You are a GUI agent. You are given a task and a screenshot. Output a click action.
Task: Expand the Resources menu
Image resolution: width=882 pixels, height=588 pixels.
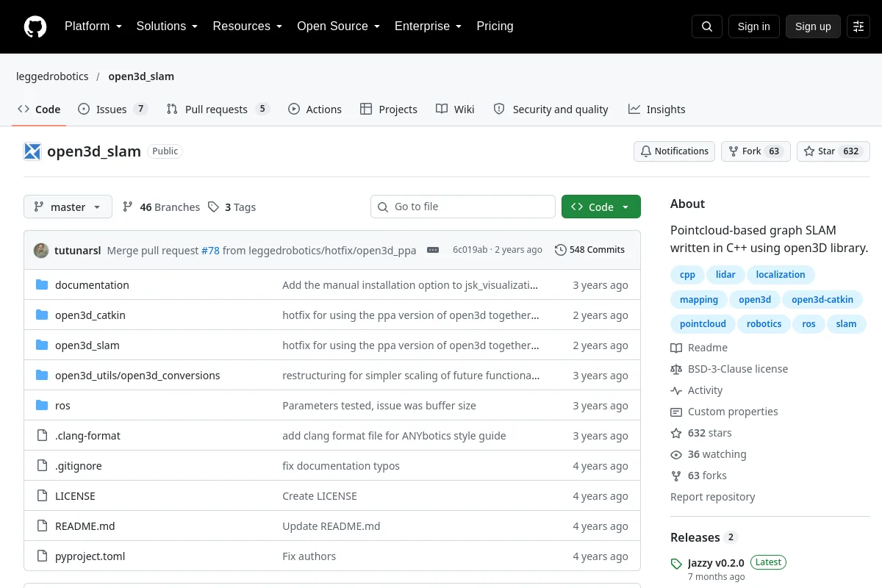coord(248,26)
